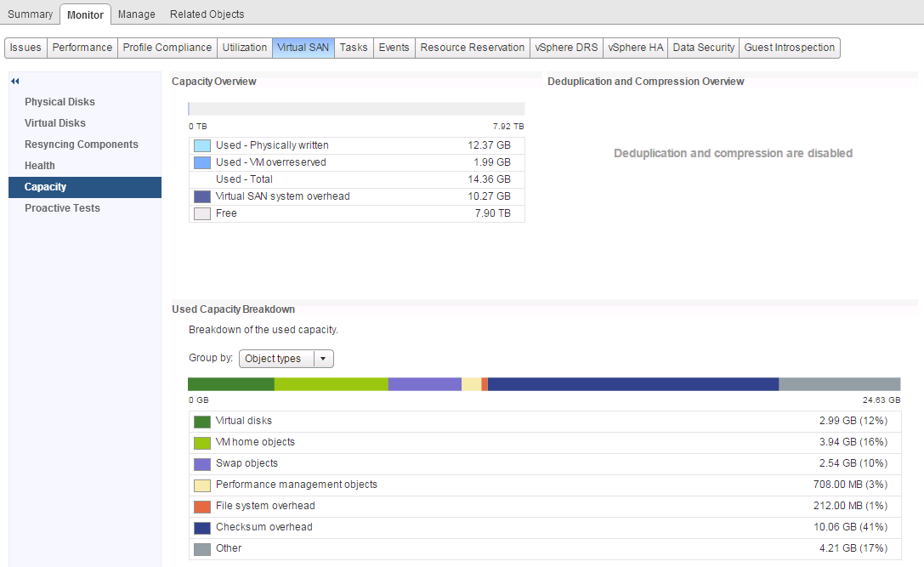
Task: Open Resyncing Components in sidebar
Action: [85, 145]
